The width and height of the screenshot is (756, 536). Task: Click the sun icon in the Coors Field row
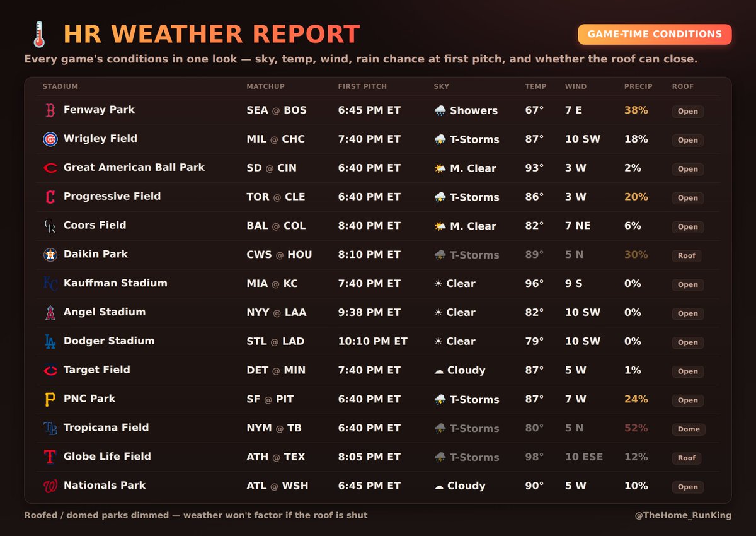(440, 226)
